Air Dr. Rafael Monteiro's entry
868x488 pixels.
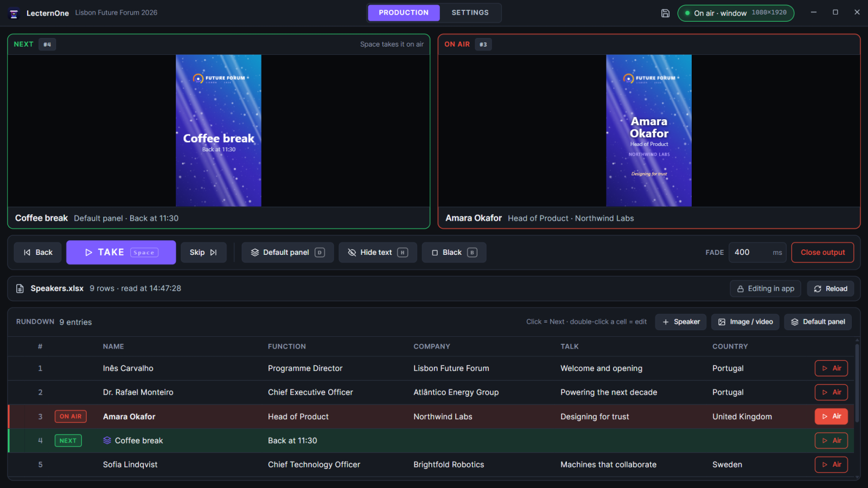tap(831, 392)
